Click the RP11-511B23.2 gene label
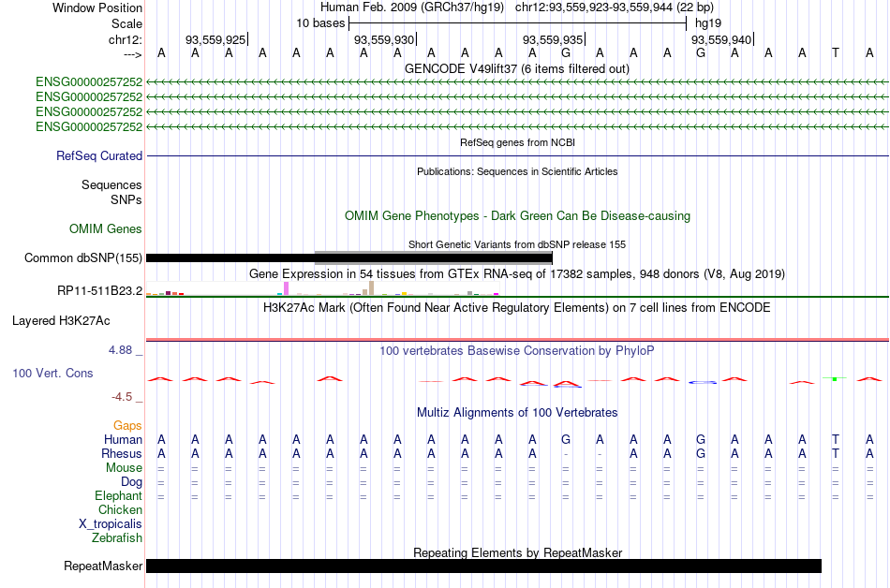Viewport: 890px width, 588px height. pos(99,291)
